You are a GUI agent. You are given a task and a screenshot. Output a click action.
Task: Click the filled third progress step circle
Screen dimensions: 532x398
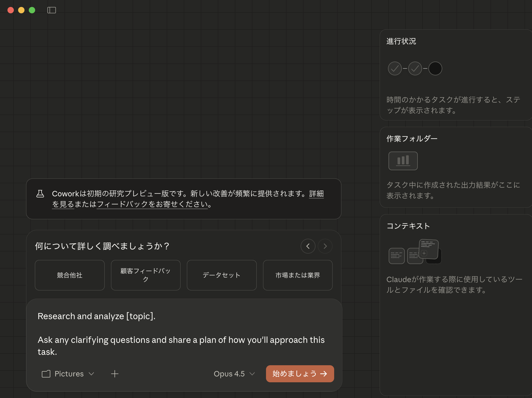(435, 68)
